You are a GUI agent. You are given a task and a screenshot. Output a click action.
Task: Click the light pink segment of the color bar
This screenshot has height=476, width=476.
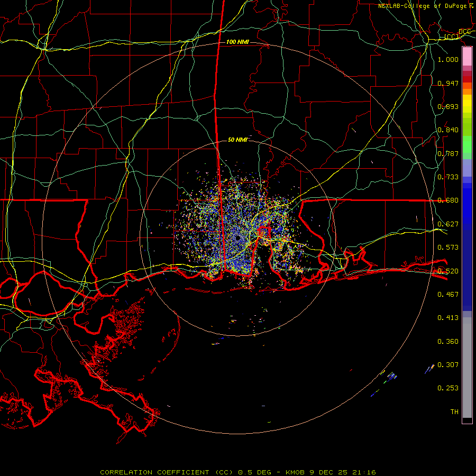pos(467,57)
